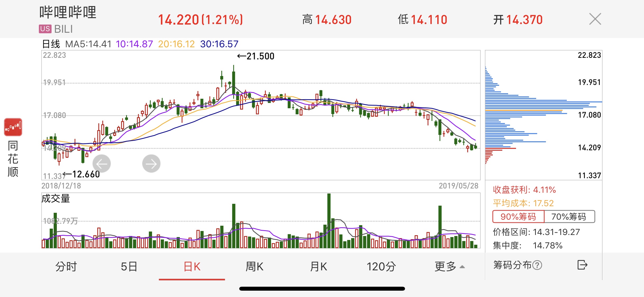Click the left arrow chart navigation button

pos(102,164)
